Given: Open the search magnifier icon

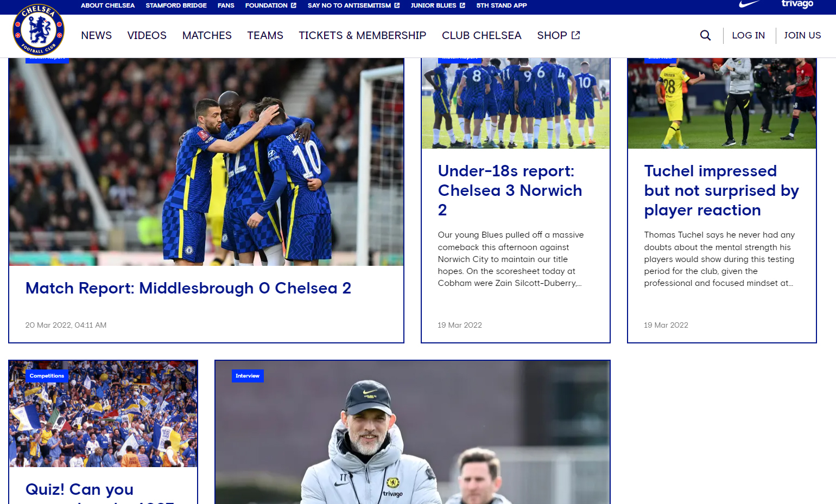Looking at the screenshot, I should [705, 35].
